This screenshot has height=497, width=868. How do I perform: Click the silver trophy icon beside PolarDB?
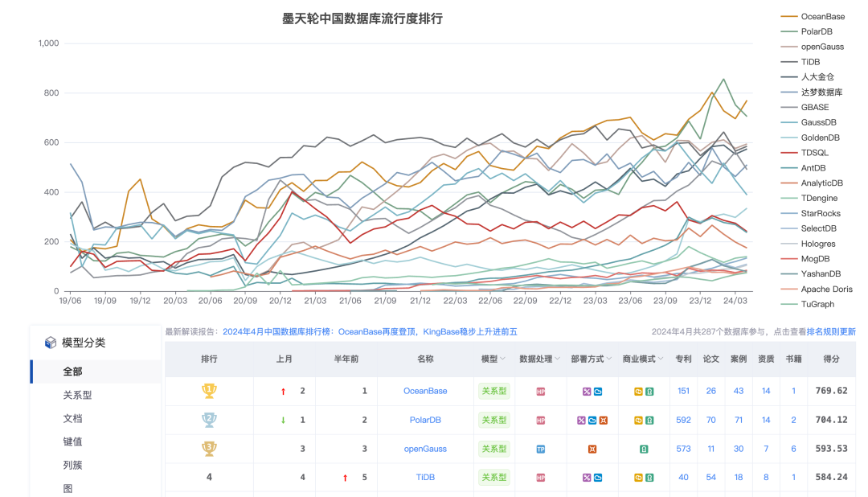(x=209, y=420)
